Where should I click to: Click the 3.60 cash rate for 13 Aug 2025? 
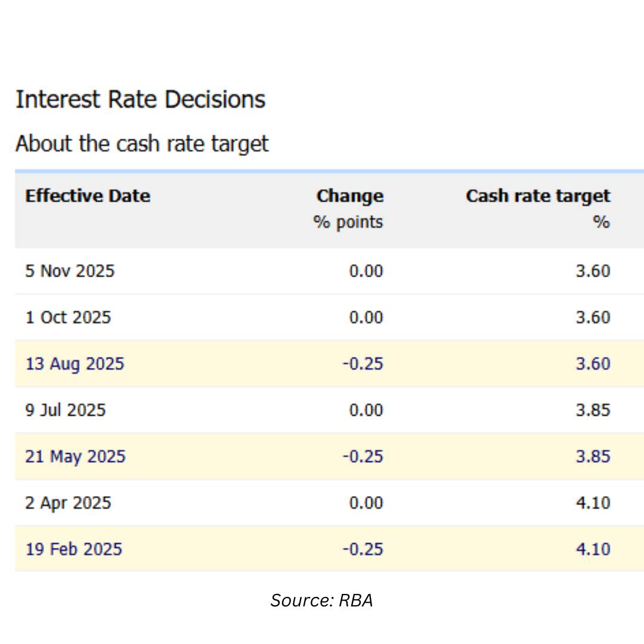593,364
